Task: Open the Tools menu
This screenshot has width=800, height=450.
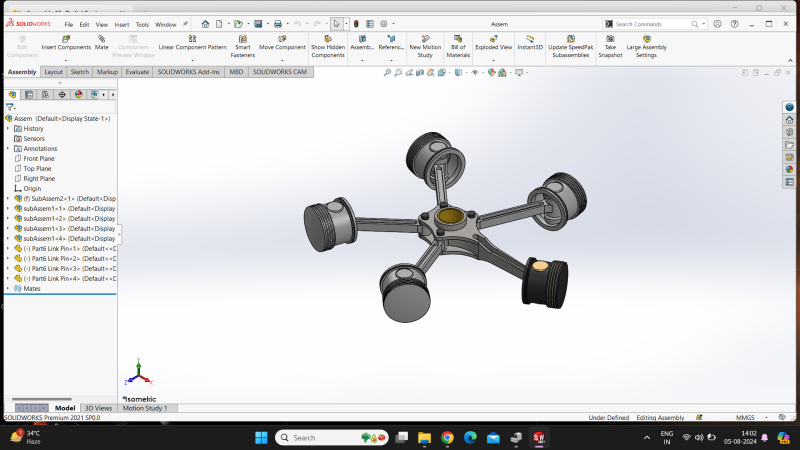Action: click(142, 24)
